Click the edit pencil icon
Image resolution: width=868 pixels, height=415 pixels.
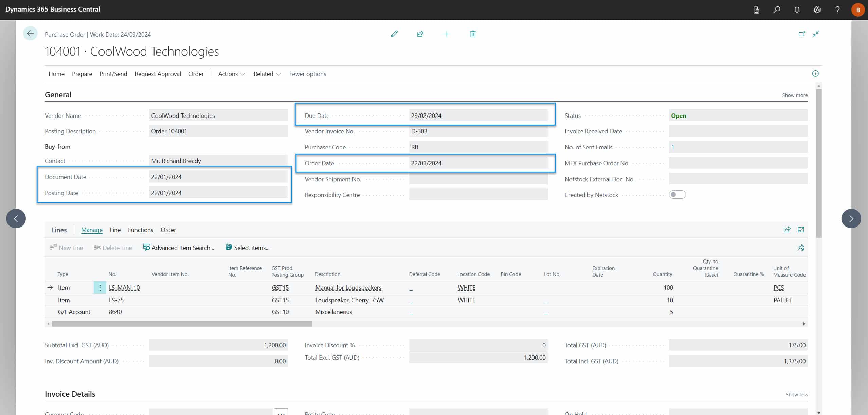(394, 34)
